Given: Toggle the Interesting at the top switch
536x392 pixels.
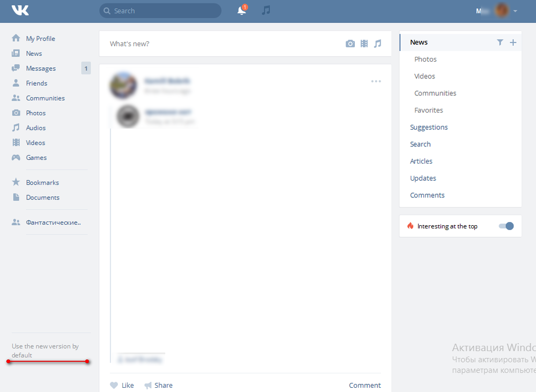Looking at the screenshot, I should 506,226.
